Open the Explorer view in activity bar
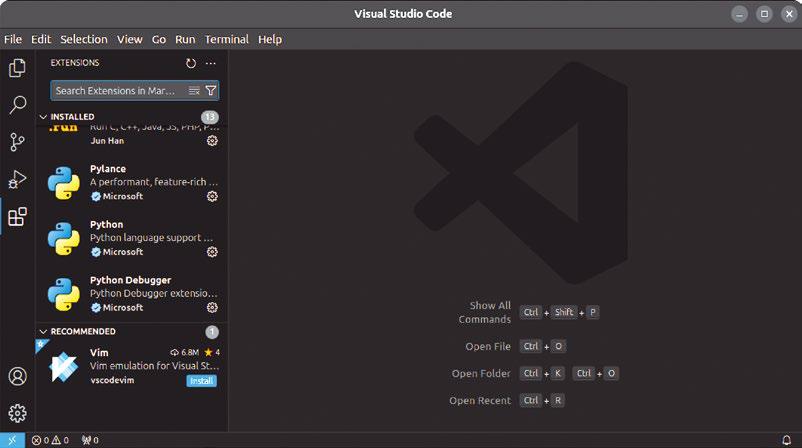 click(x=17, y=68)
